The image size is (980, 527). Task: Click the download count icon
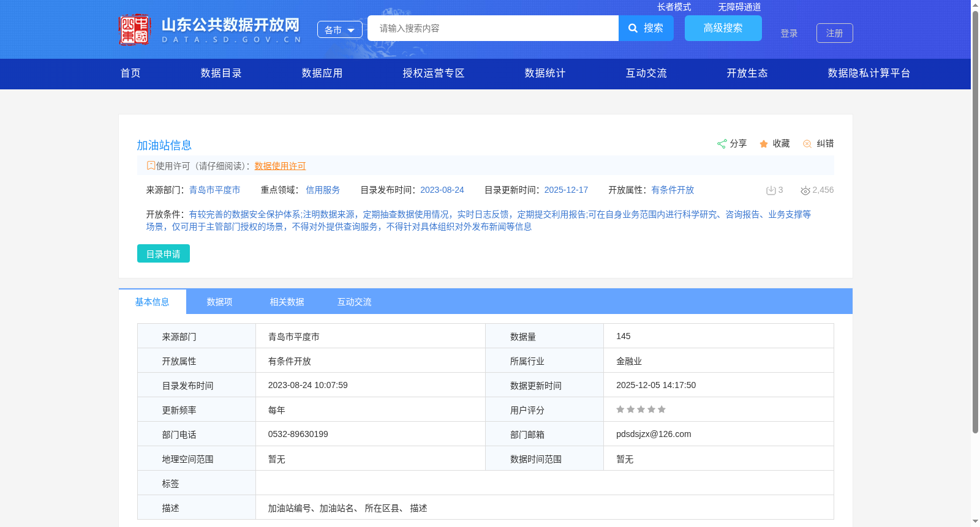771,190
